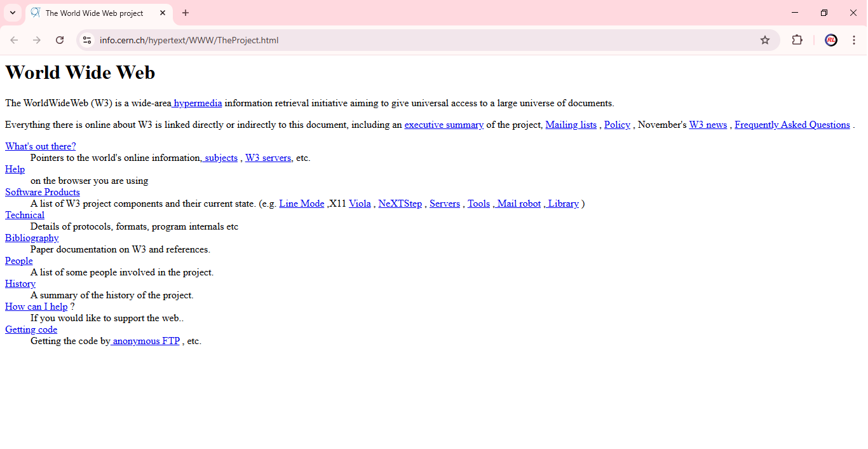Expand the tab search dropdown arrow

[x=12, y=13]
